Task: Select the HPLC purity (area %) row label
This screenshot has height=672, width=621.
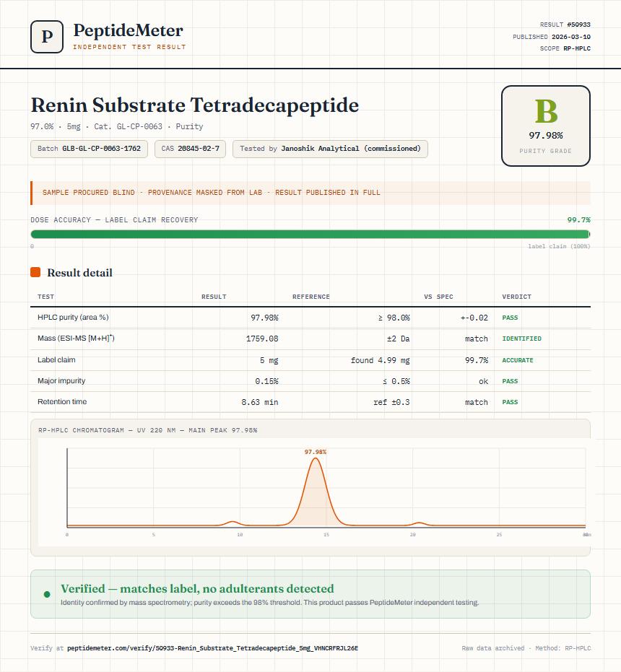Action: tap(73, 317)
